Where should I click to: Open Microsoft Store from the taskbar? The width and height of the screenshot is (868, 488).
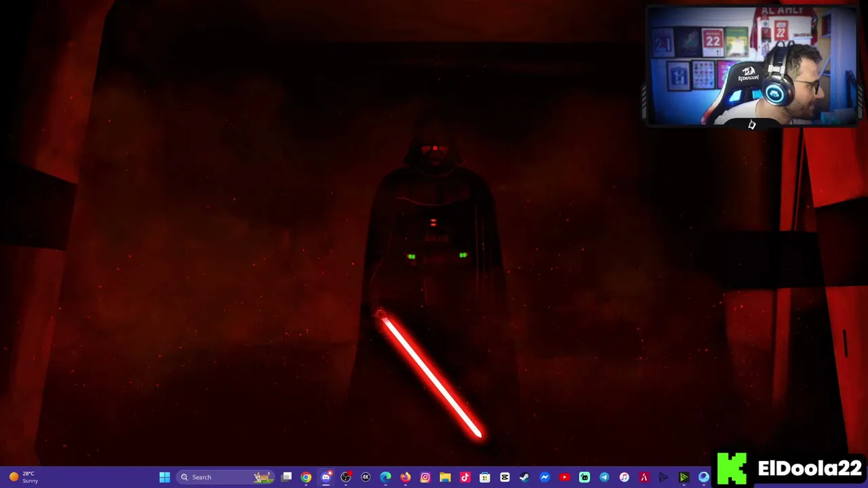pos(485,477)
